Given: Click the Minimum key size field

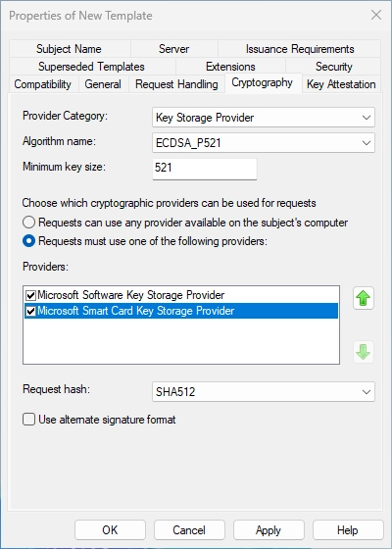Looking at the screenshot, I should pyautogui.click(x=205, y=169).
